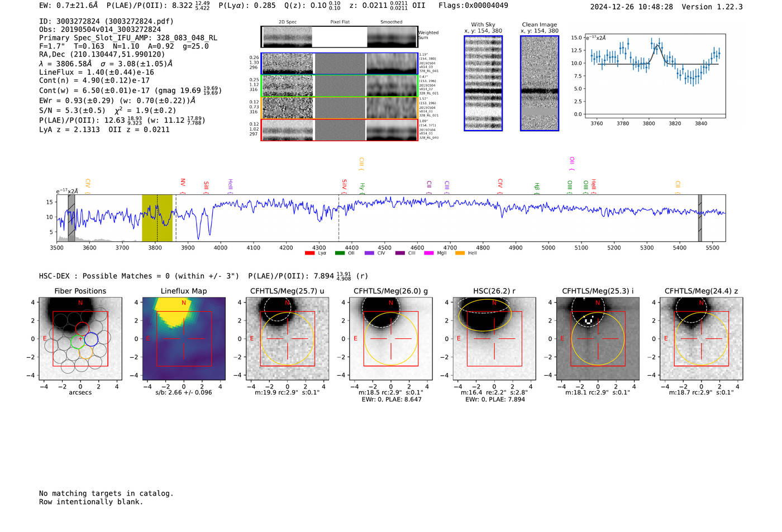Click the With Sky spectrum image
This screenshot has width=782, height=532.
coord(483,83)
